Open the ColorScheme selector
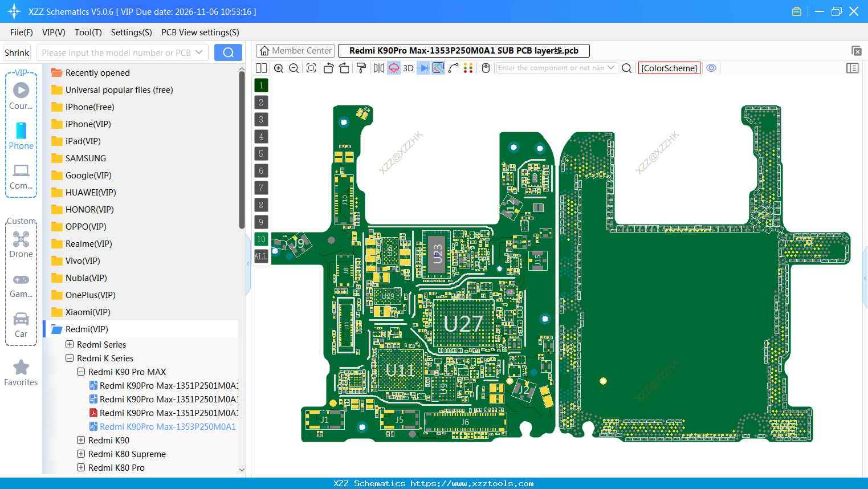868x489 pixels. pos(669,67)
